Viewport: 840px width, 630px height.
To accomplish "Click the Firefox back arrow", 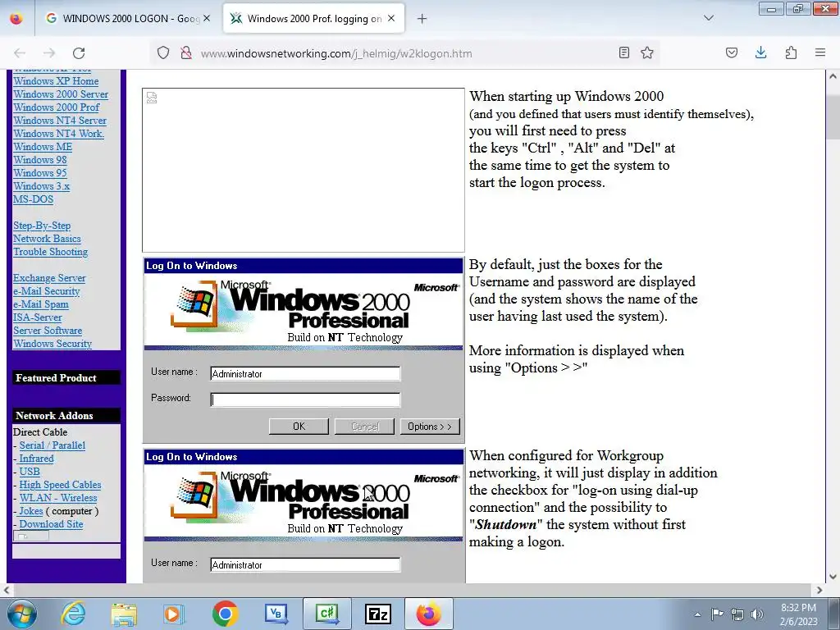I will [x=20, y=53].
